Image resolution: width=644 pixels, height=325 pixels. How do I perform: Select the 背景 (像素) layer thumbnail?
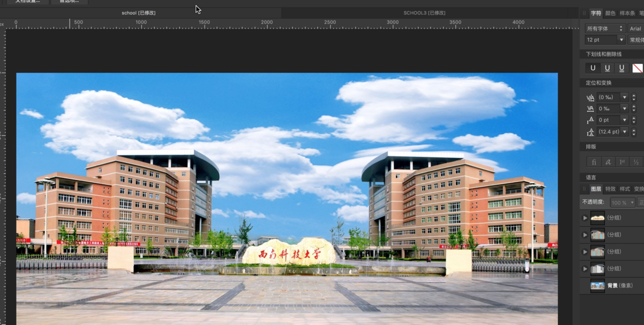pyautogui.click(x=598, y=285)
